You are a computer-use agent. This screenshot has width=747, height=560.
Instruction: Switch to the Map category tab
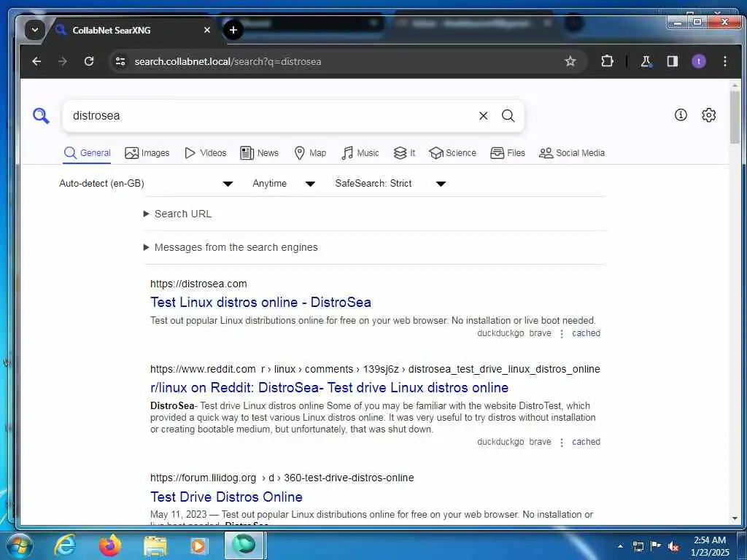[x=310, y=153]
